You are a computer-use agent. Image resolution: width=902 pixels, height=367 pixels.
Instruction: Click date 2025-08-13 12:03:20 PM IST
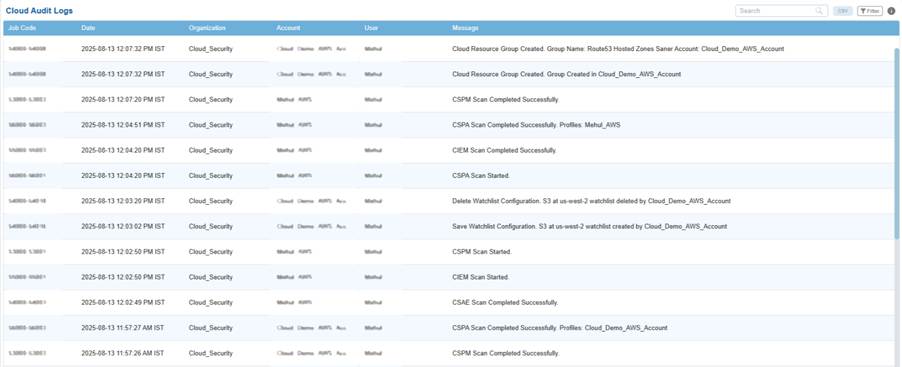123,201
